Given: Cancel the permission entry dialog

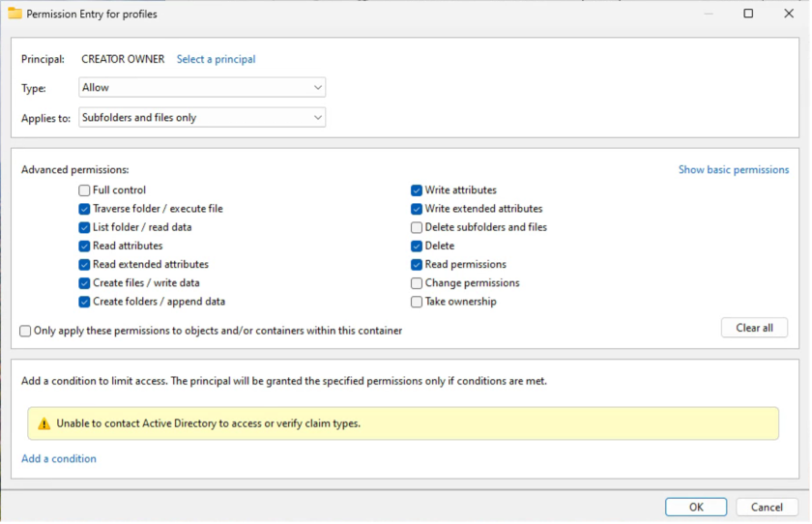Looking at the screenshot, I should pos(767,507).
